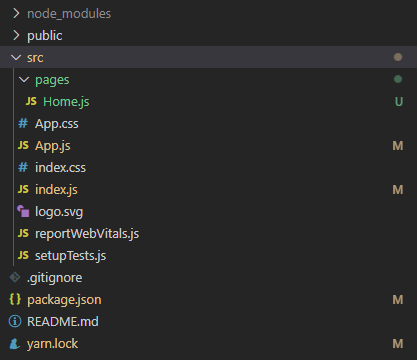417x360 pixels.
Task: Collapse the pages folder chevron
Action: point(24,79)
